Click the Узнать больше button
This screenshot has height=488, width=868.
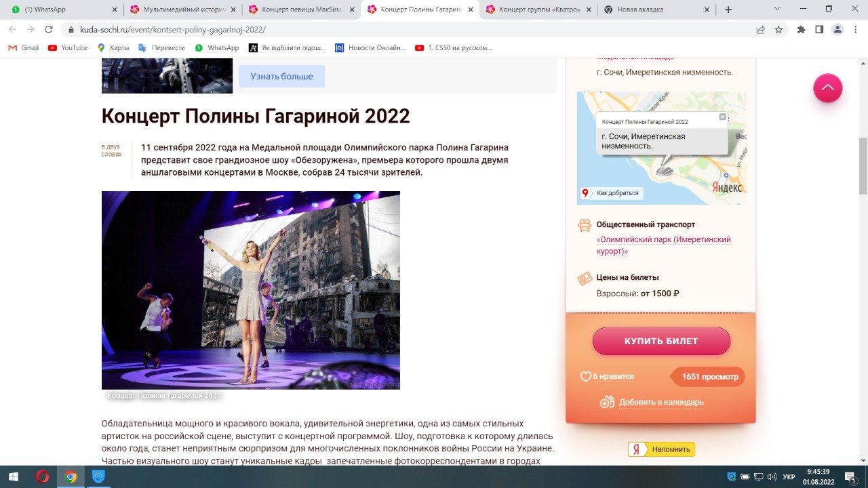point(281,77)
